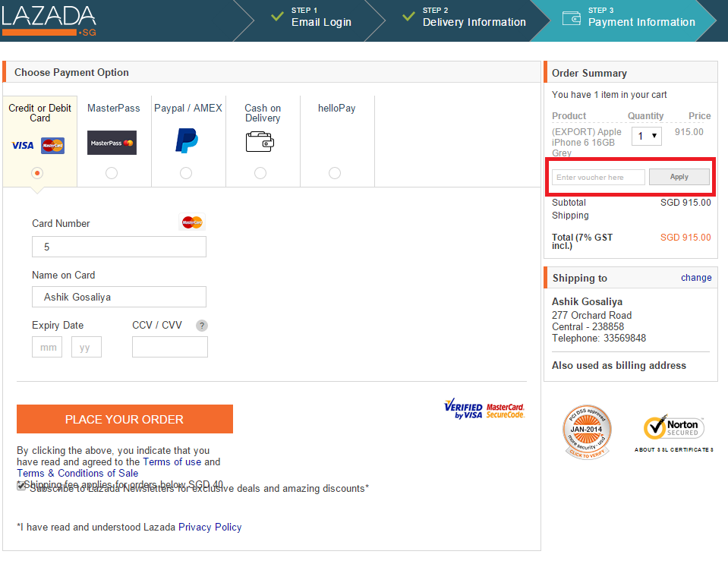Open the Terms of use link
Image resolution: width=728 pixels, height=567 pixels.
(x=172, y=462)
